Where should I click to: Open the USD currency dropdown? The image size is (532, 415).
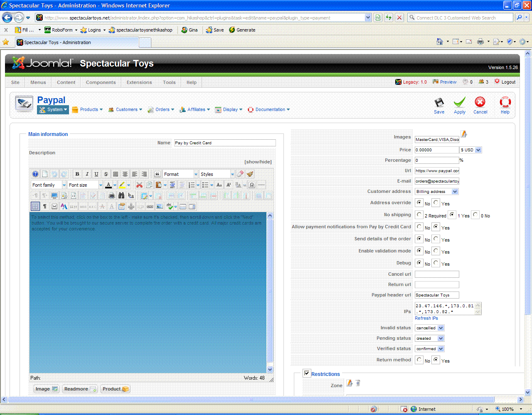pos(470,150)
